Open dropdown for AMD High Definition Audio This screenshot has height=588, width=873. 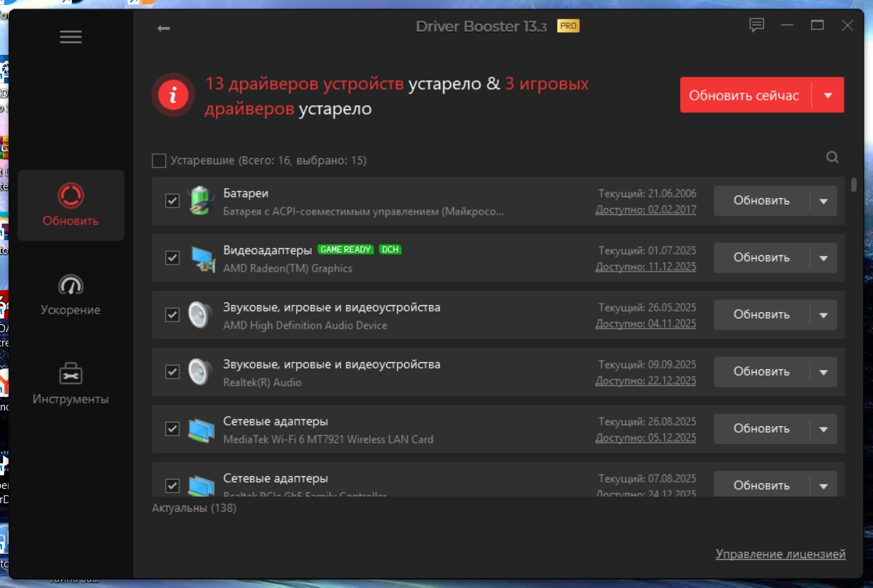pyautogui.click(x=824, y=315)
